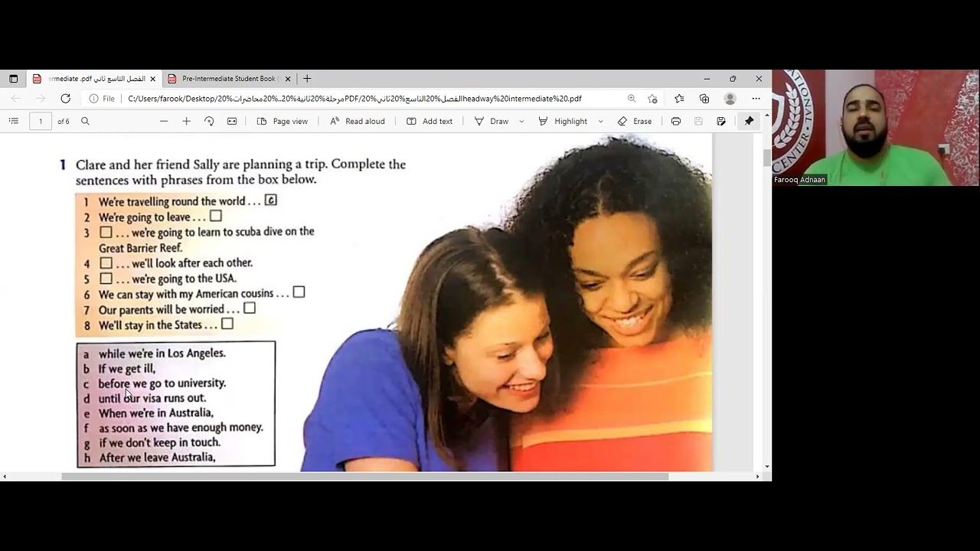
Task: Select Farooq Adnaan's webcam video thumbnail
Action: click(876, 128)
